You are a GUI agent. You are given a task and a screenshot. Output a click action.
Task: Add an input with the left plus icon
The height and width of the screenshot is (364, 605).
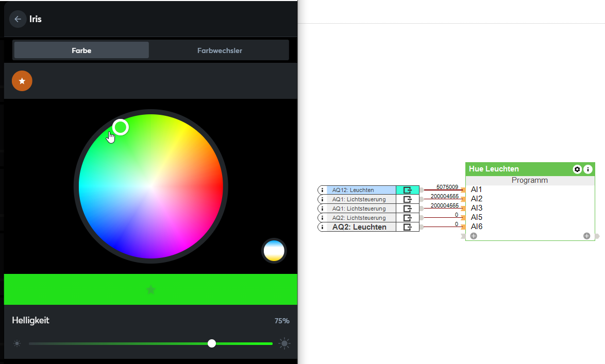click(x=474, y=236)
